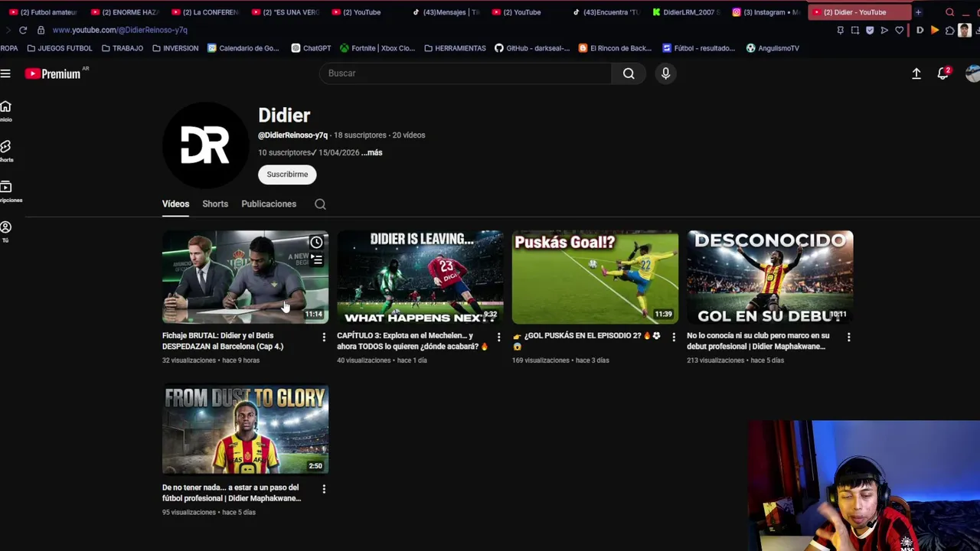
Task: Click the orange play extension icon
Action: tap(935, 31)
